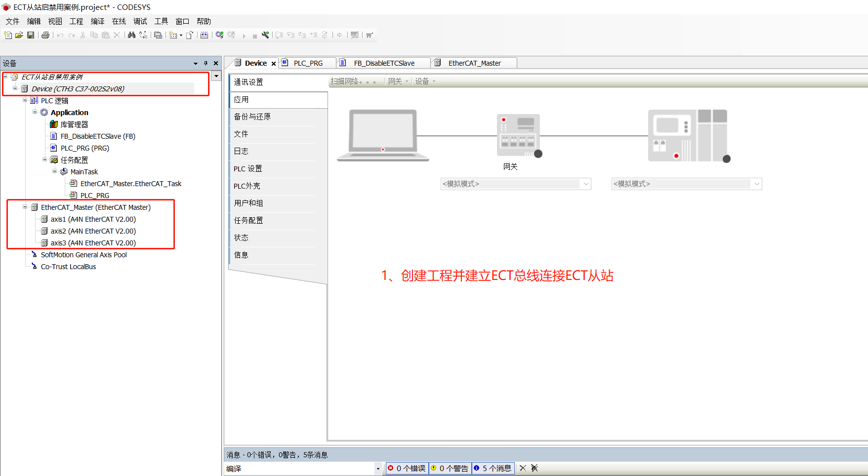Click the Undo arrow icon
This screenshot has height=476, width=868.
[60, 35]
